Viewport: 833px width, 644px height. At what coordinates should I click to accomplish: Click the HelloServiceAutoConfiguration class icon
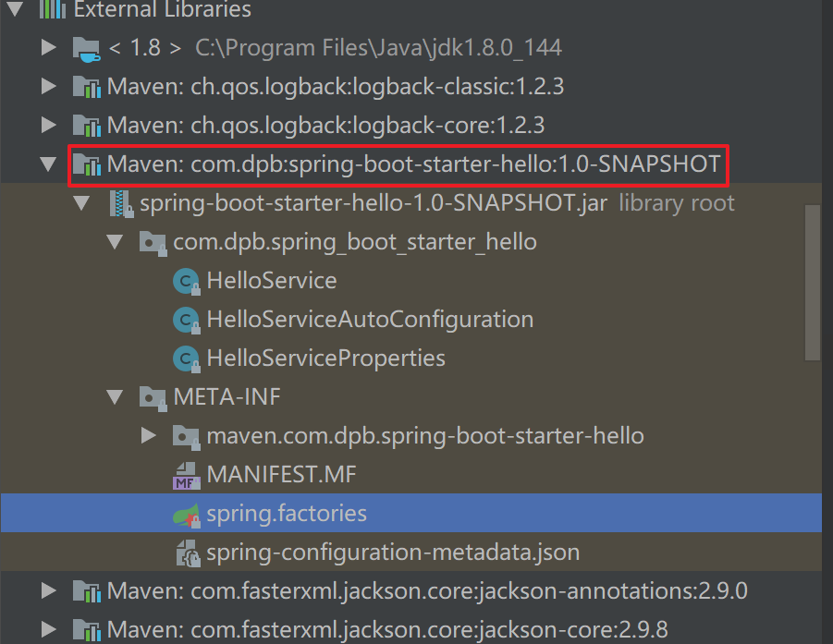click(x=187, y=320)
